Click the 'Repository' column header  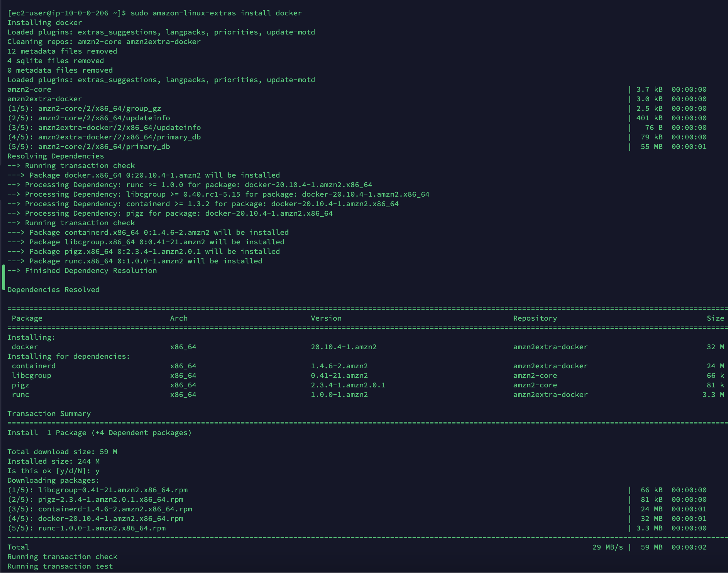(535, 318)
